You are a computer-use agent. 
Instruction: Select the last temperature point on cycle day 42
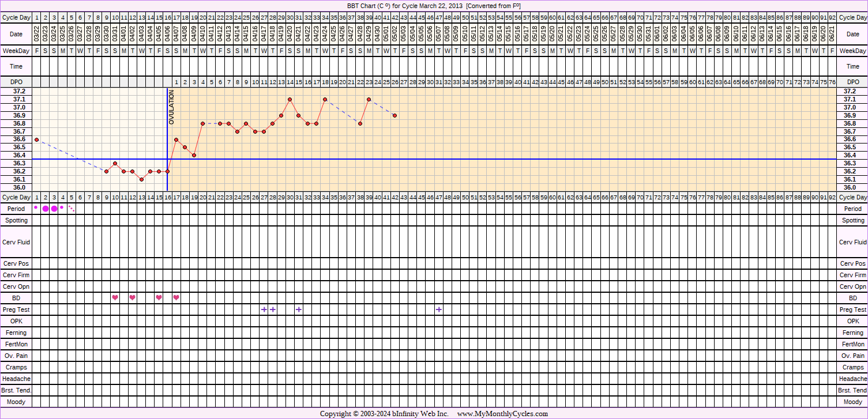[x=395, y=115]
